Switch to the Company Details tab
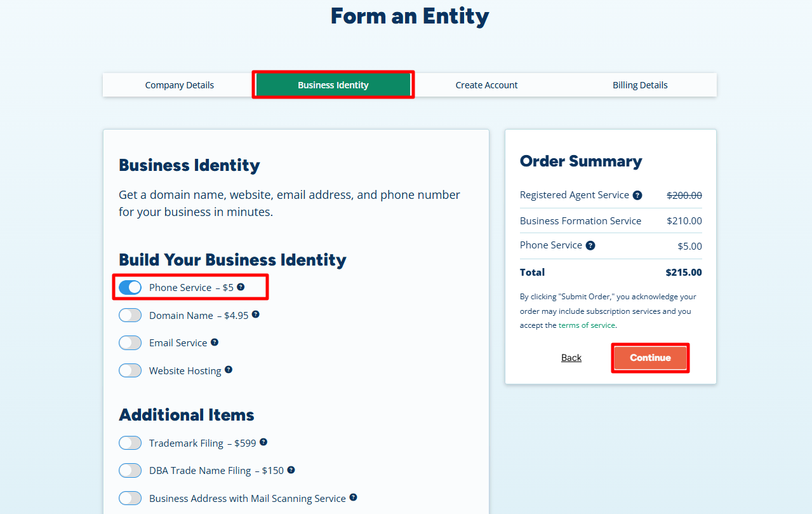The image size is (812, 514). point(179,85)
